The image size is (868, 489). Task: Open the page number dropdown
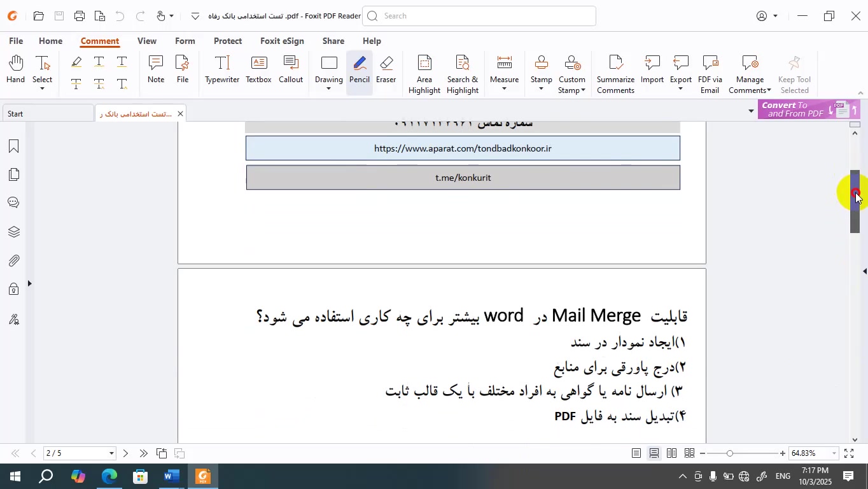pos(111,453)
